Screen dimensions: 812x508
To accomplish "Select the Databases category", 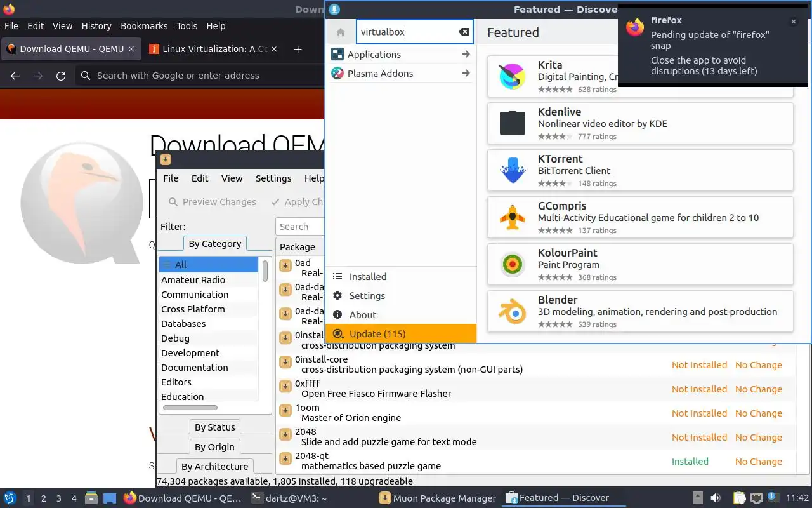I will [209, 324].
